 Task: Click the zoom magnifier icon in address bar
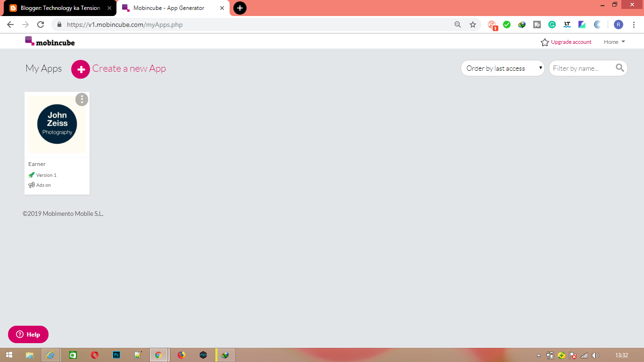pos(457,25)
